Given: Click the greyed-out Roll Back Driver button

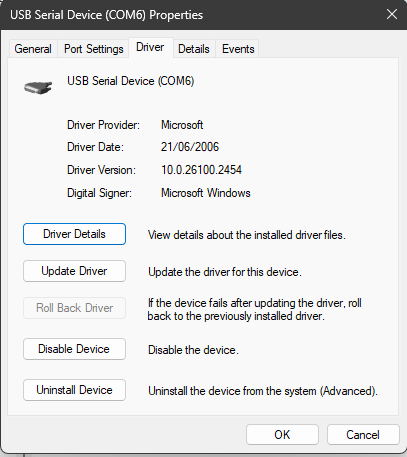Looking at the screenshot, I should [74, 308].
